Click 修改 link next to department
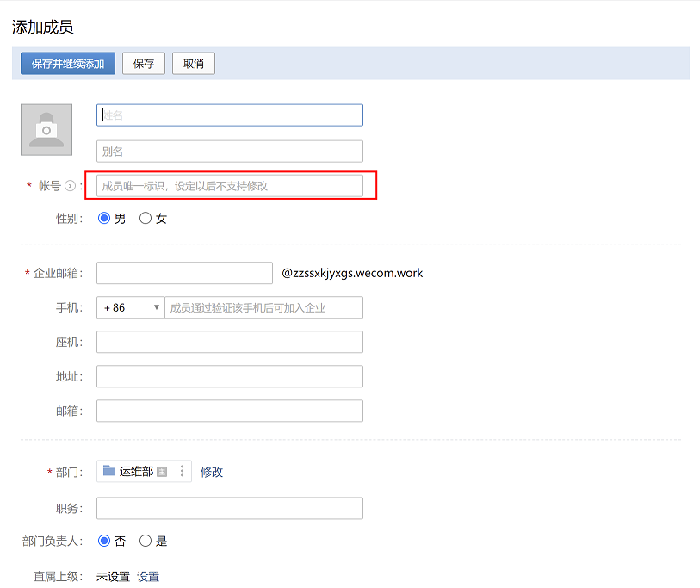 pyautogui.click(x=212, y=472)
